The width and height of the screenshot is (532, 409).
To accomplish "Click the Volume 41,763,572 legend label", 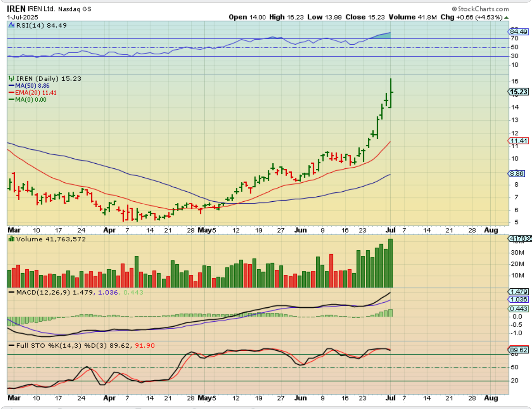I will pyautogui.click(x=51, y=239).
